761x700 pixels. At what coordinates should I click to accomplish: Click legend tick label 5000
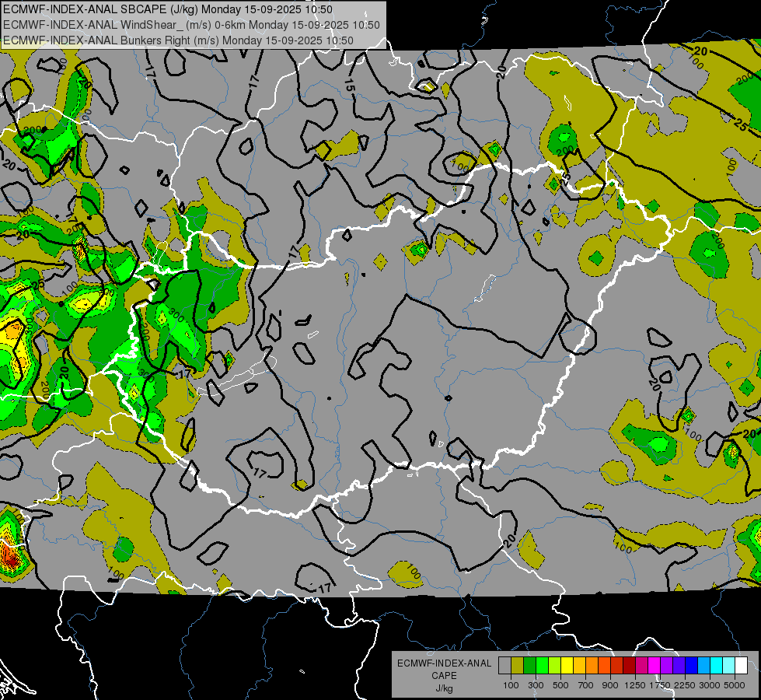click(x=735, y=685)
